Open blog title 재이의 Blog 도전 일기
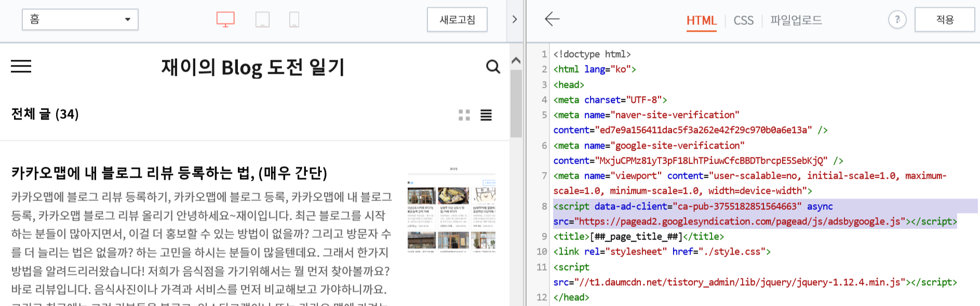Image resolution: width=980 pixels, height=306 pixels. click(x=253, y=67)
